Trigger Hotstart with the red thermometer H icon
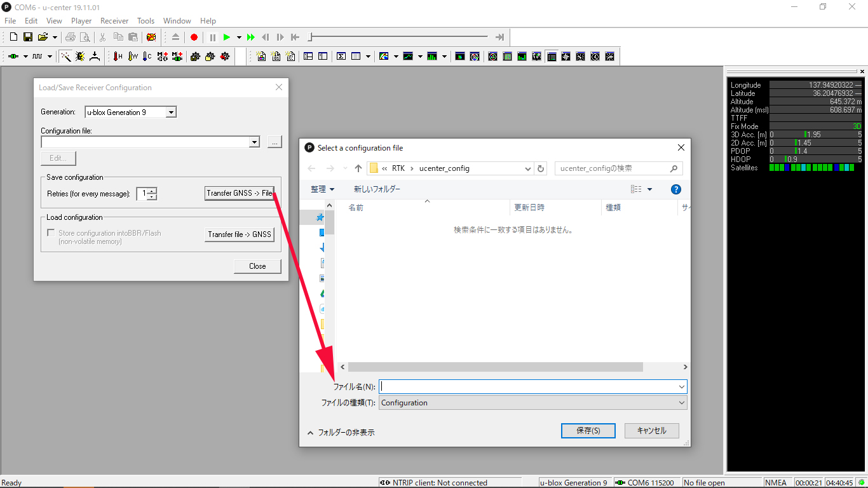Viewport: 868px width, 488px height. coord(118,57)
